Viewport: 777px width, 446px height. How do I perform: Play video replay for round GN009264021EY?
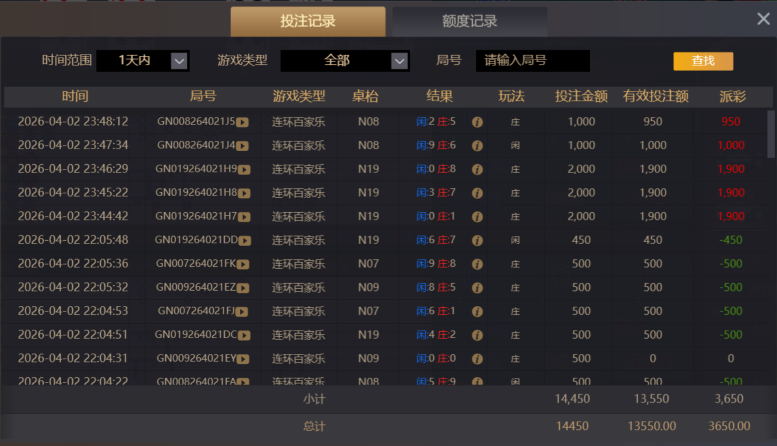point(243,359)
